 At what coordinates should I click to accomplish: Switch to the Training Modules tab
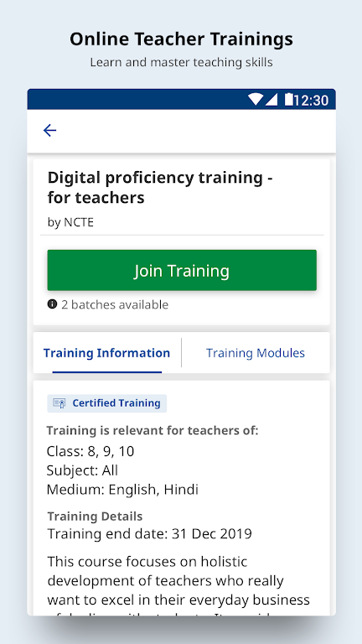(x=256, y=353)
